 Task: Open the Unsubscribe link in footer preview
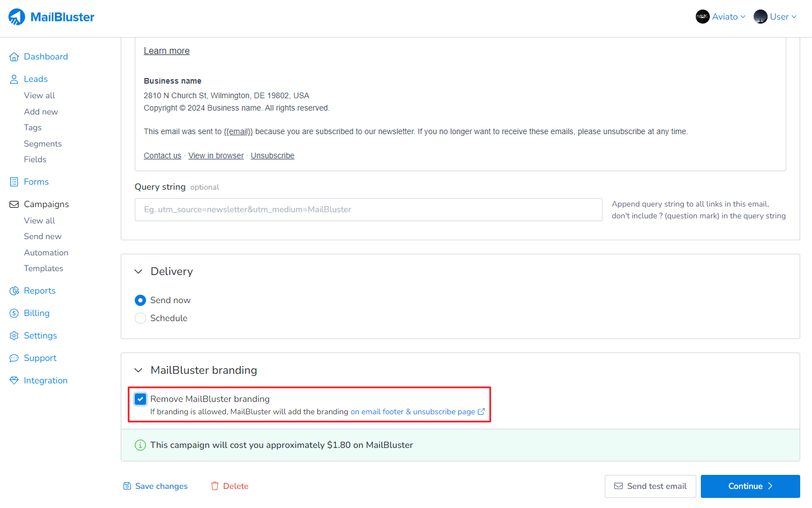coord(272,155)
